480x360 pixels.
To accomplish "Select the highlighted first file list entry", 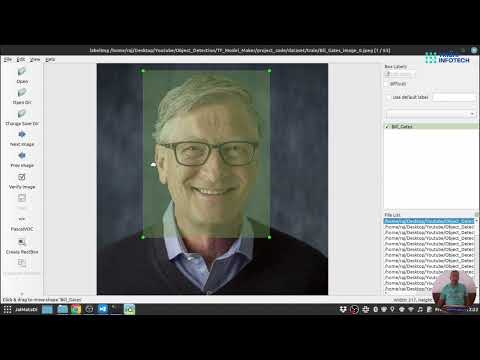I will tap(429, 221).
